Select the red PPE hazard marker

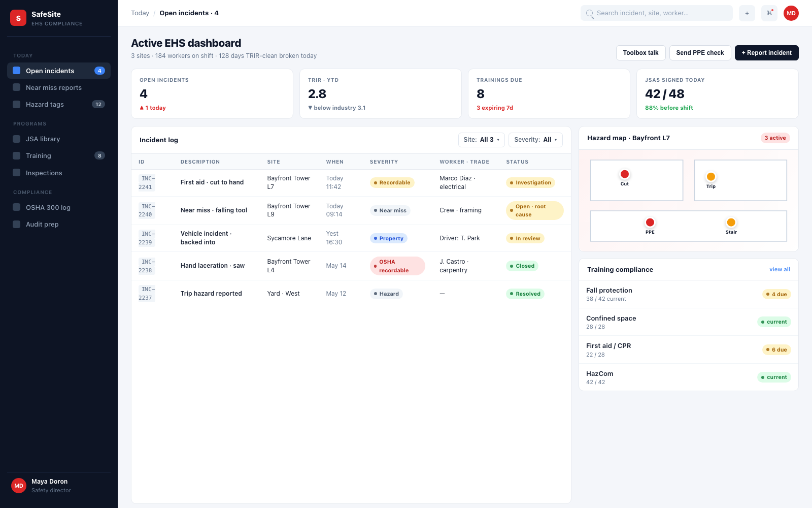click(650, 223)
